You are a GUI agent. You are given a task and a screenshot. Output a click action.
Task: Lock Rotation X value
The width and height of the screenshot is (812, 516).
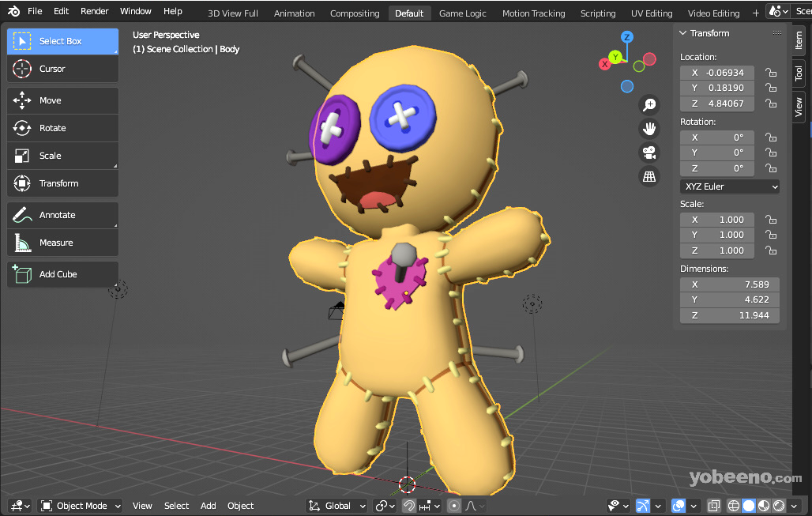(771, 137)
